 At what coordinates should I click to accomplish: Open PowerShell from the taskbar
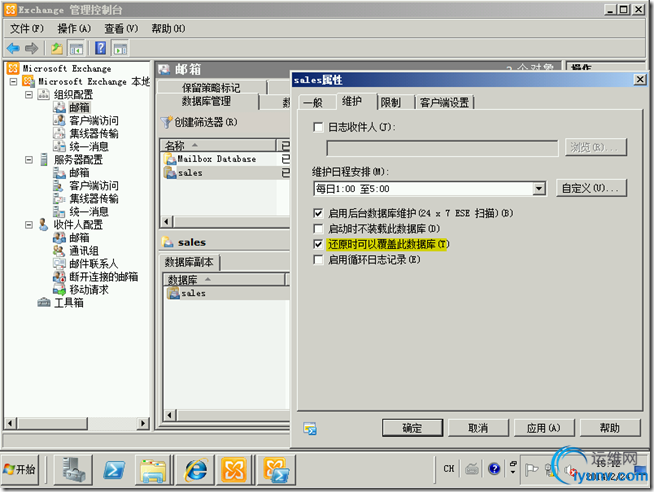click(x=114, y=470)
